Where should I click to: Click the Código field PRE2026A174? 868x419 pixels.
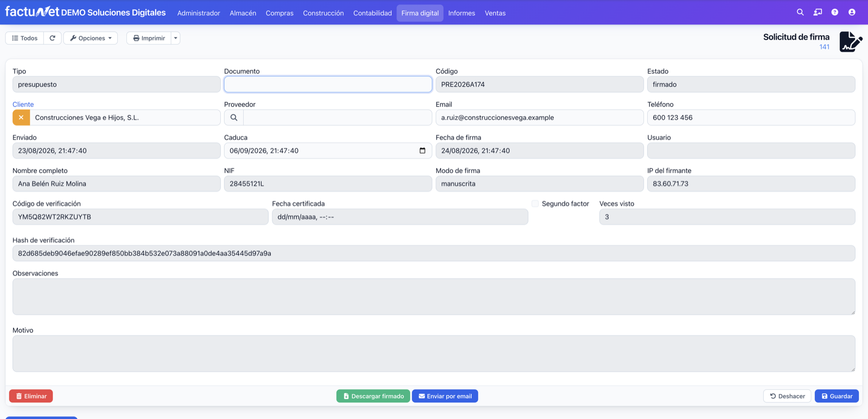[x=540, y=85]
